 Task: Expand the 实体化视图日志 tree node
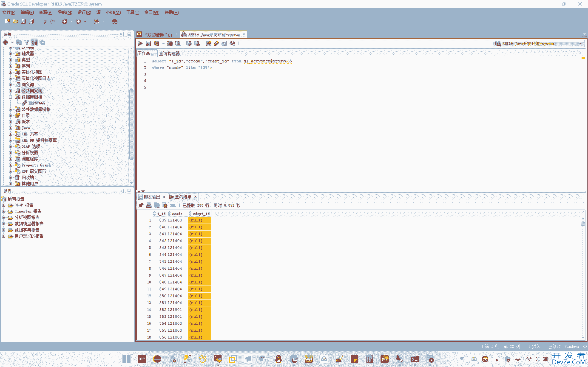tap(10, 78)
